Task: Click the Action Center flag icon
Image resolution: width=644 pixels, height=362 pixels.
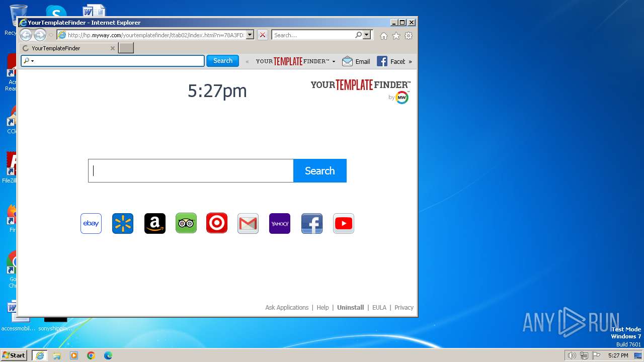Action: click(x=597, y=355)
